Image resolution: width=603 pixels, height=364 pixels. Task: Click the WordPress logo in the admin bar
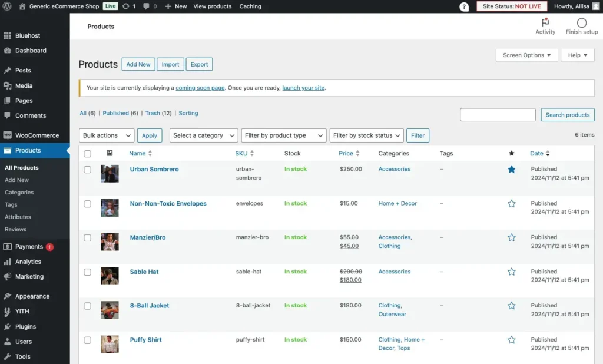point(7,6)
